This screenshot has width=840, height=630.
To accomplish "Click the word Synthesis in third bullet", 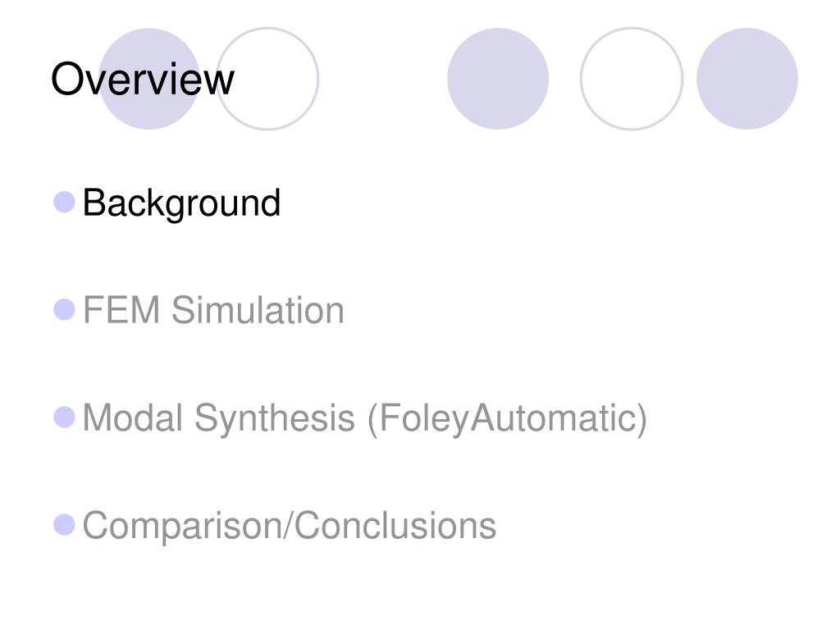I will tap(275, 419).
